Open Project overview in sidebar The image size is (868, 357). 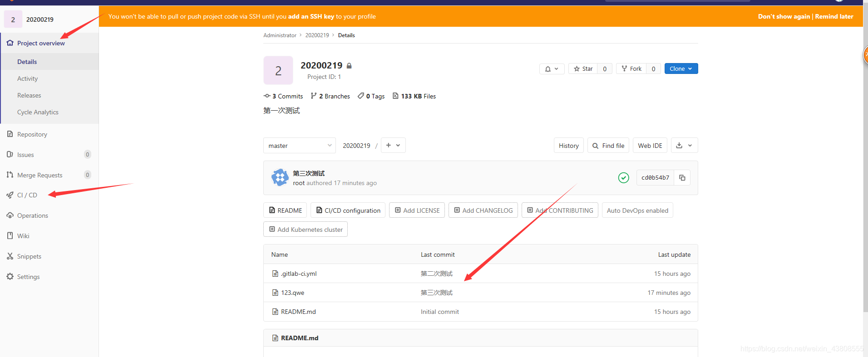(41, 43)
